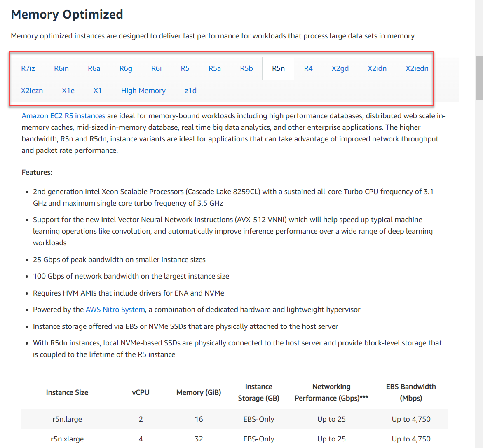Click Up to 25 in r5n.large row
The width and height of the screenshot is (483, 448).
click(x=331, y=419)
